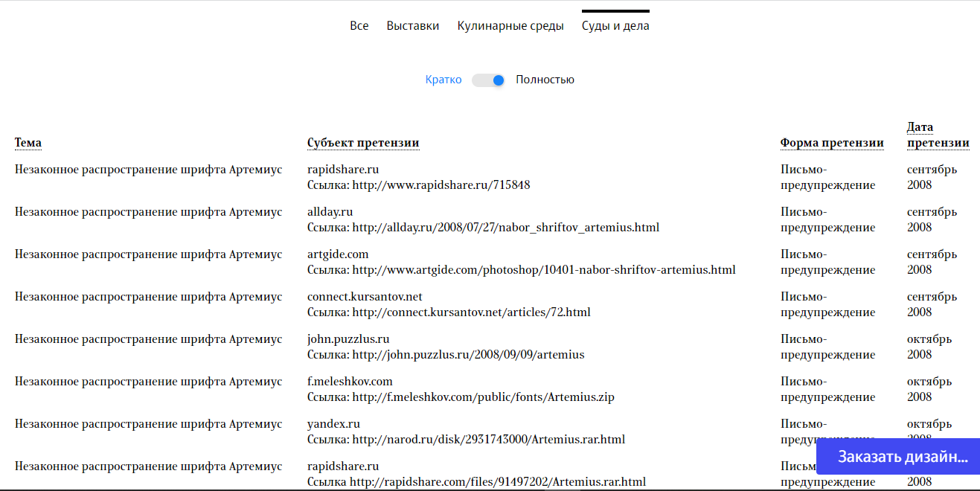
Task: Click Письмо-предупреждение in the connect.kursantov.net row
Action: click(x=827, y=304)
